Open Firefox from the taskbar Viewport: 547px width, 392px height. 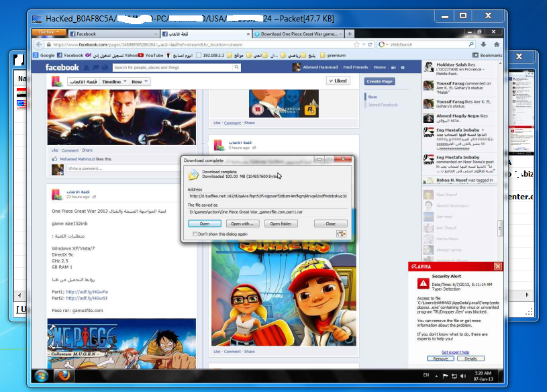[64, 376]
